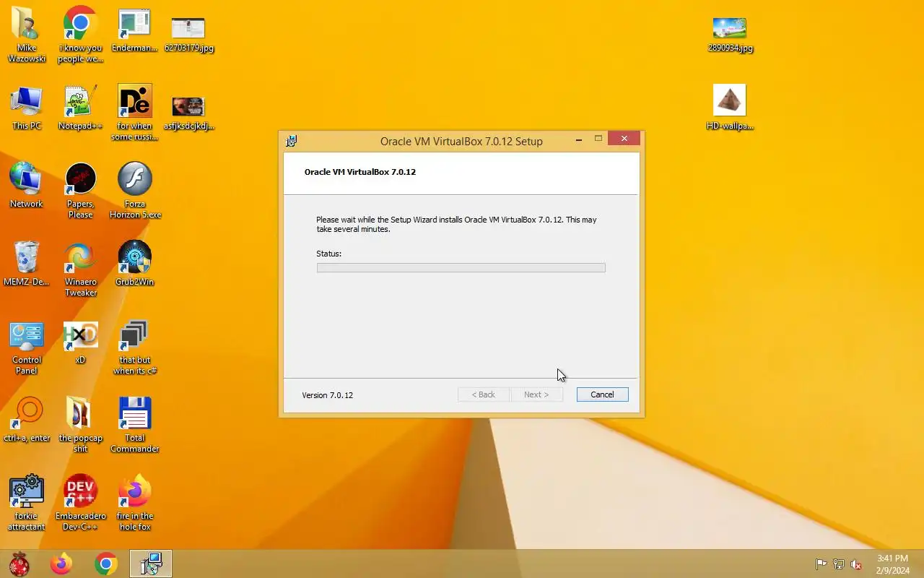The height and width of the screenshot is (578, 924).
Task: Open the clock showing 3:41 PM
Action: click(x=892, y=564)
